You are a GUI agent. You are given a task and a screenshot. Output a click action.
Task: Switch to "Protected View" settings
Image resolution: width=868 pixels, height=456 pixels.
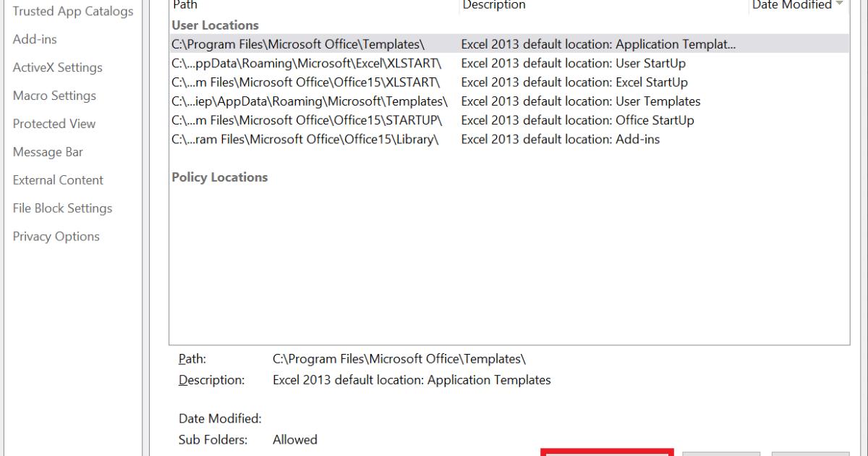(x=54, y=123)
